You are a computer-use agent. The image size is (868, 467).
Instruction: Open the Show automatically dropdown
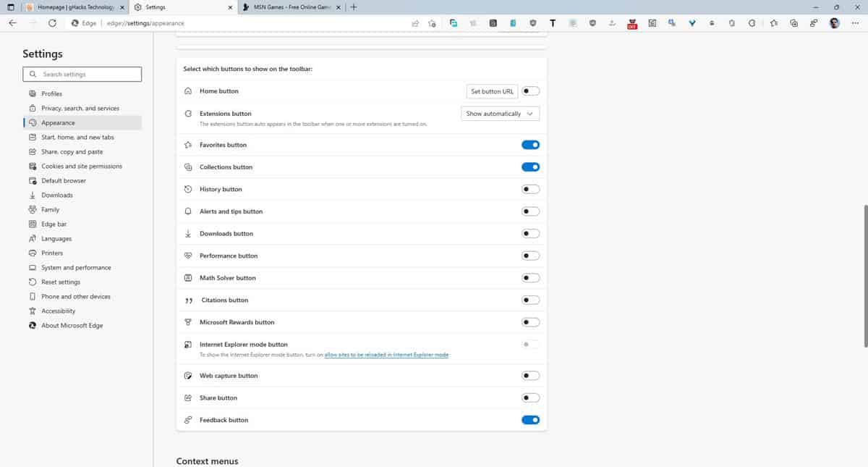pyautogui.click(x=500, y=113)
